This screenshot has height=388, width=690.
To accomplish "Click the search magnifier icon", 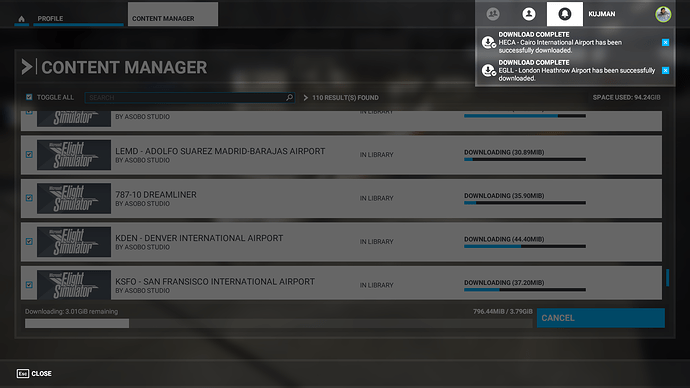I will (x=289, y=97).
